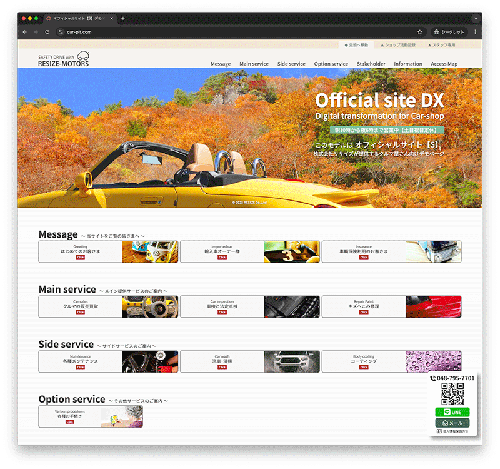Click the yellow car seat thumbnail

[292, 252]
